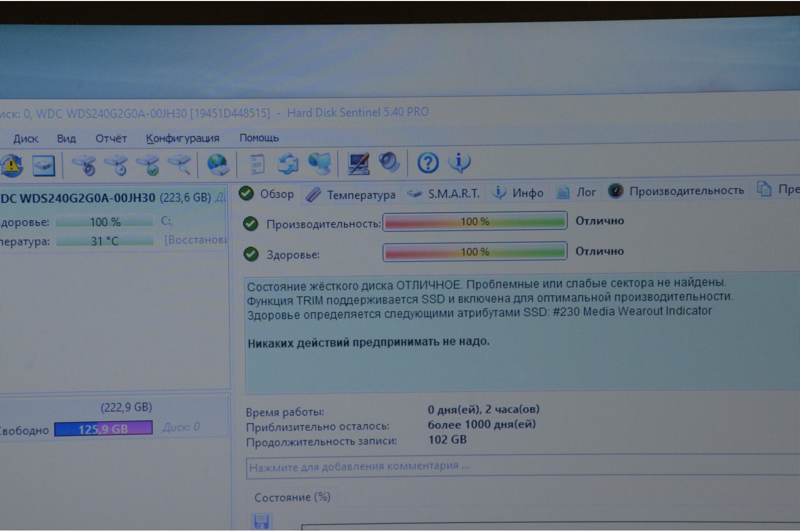Open the report document icon
This screenshot has height=532, width=800.
pyautogui.click(x=257, y=165)
